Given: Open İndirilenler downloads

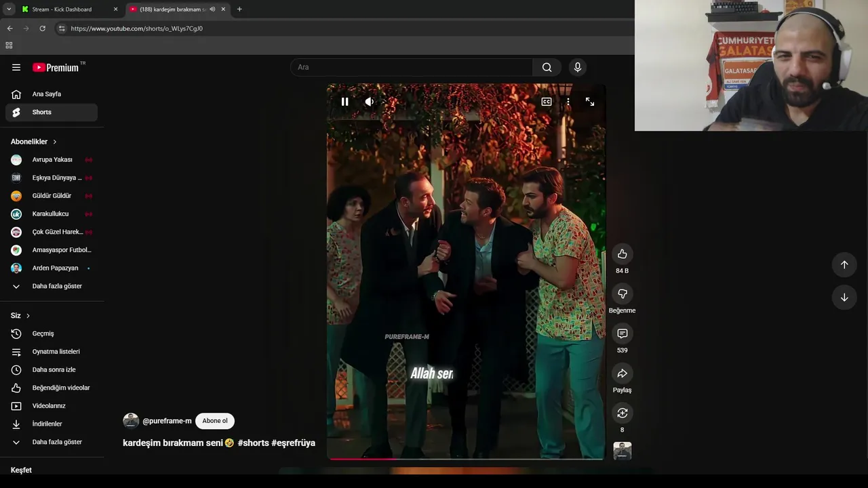Looking at the screenshot, I should point(52,424).
